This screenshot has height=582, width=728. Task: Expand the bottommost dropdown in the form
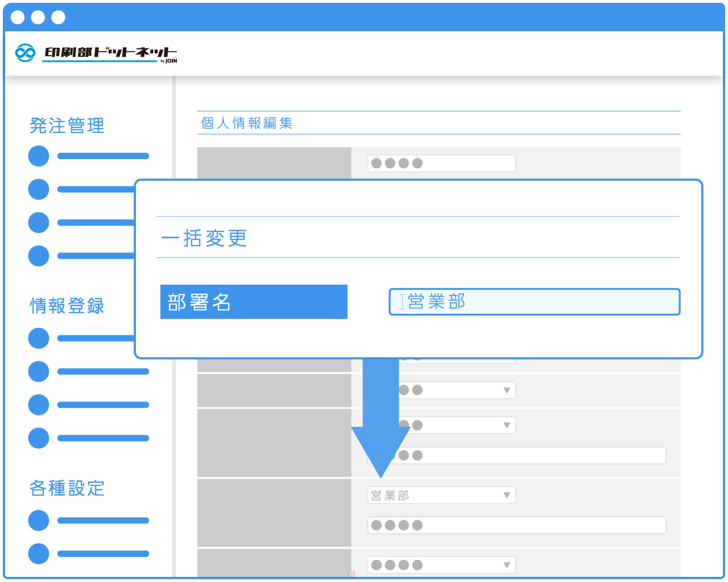441,565
